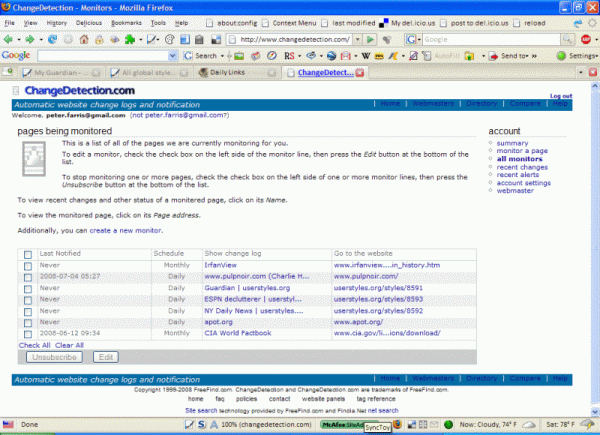Click the Stylish S icon in the status bar
This screenshot has height=435, width=600.
tap(202, 424)
